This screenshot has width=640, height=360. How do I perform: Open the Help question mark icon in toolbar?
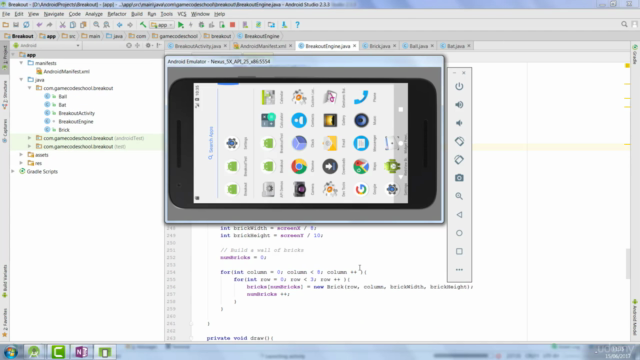297,25
